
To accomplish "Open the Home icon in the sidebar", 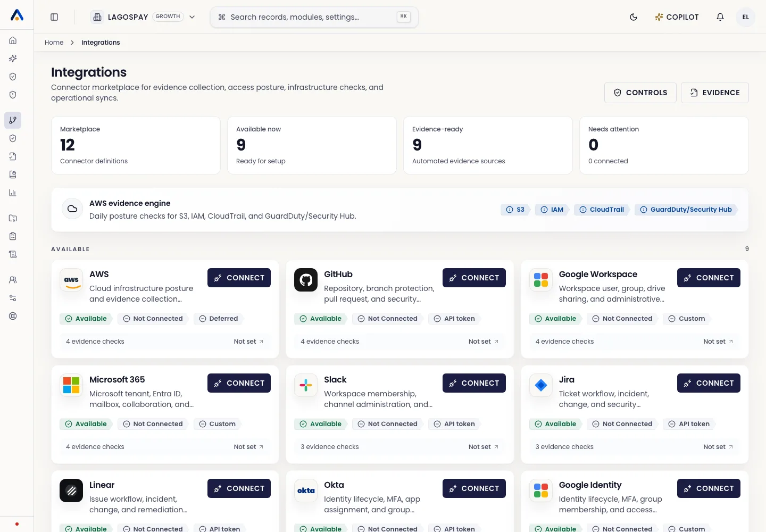I will pos(13,40).
